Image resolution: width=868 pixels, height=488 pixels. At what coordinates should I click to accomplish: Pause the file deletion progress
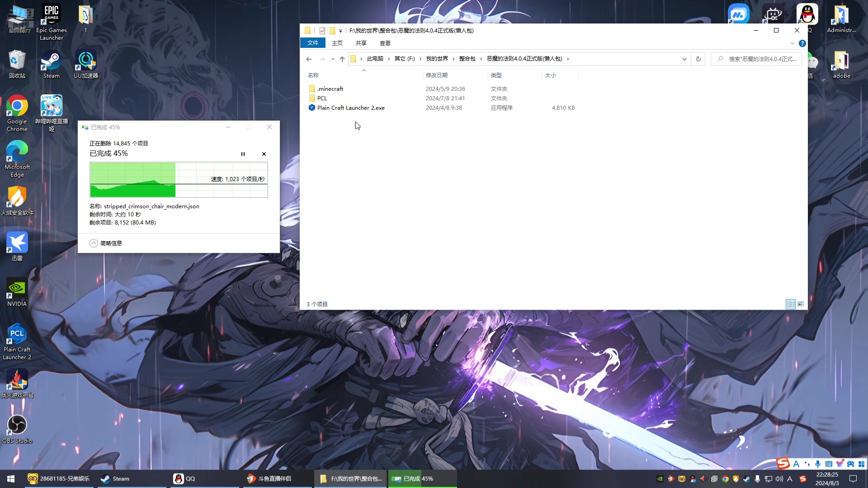pyautogui.click(x=243, y=154)
